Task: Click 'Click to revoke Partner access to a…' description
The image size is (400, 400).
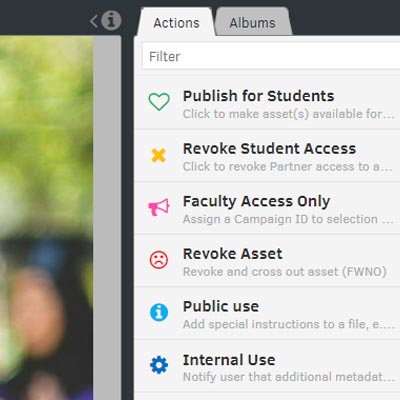Action: coord(288,166)
